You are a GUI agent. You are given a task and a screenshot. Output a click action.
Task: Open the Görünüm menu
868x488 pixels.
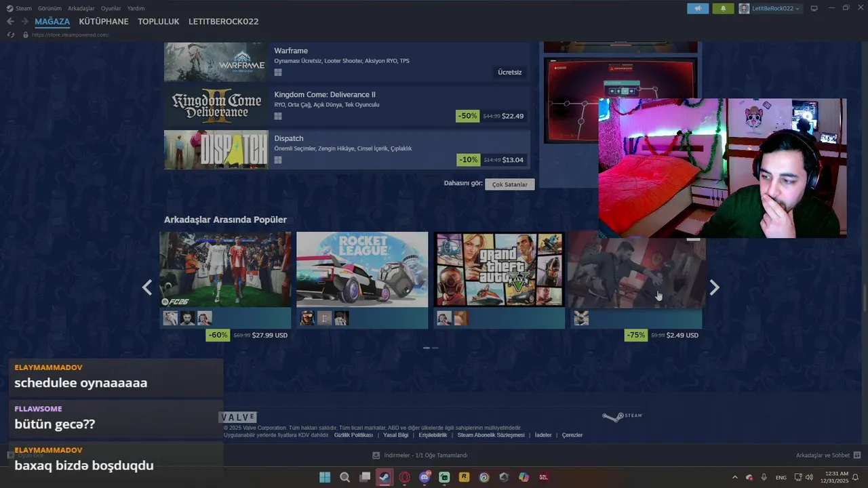click(50, 8)
